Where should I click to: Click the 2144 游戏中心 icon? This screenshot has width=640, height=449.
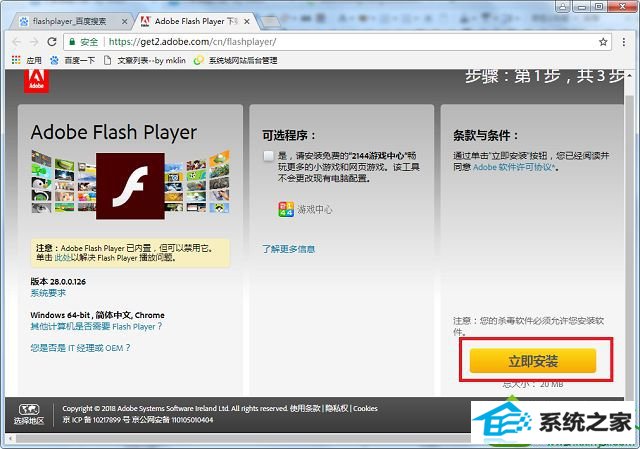click(286, 209)
